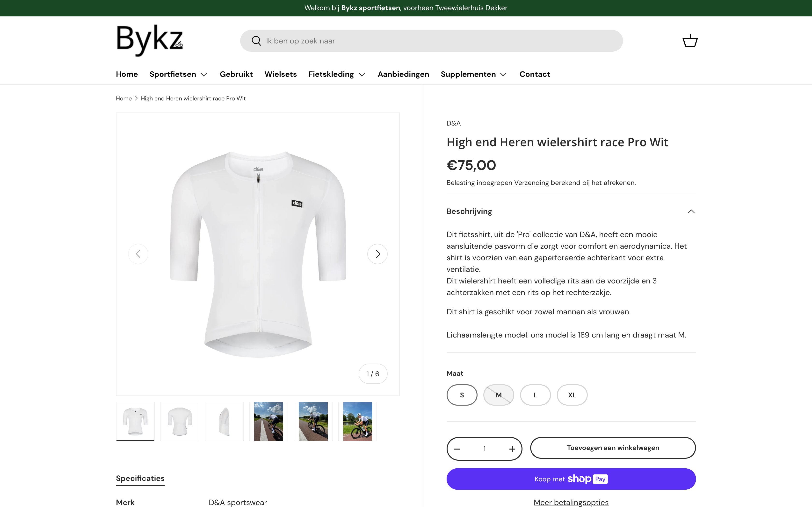Screen dimensions: 812x507
Task: Click Toevoegen aan winkelwagen button
Action: (x=613, y=448)
